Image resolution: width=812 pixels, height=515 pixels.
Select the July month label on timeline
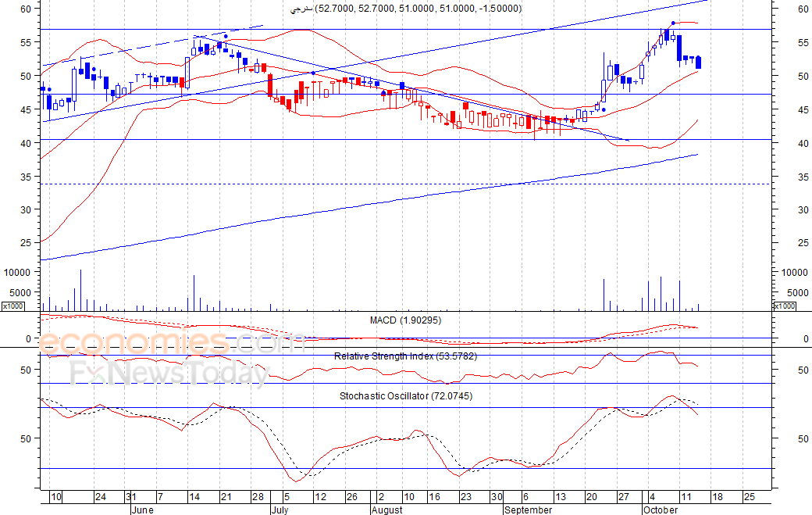(x=280, y=510)
